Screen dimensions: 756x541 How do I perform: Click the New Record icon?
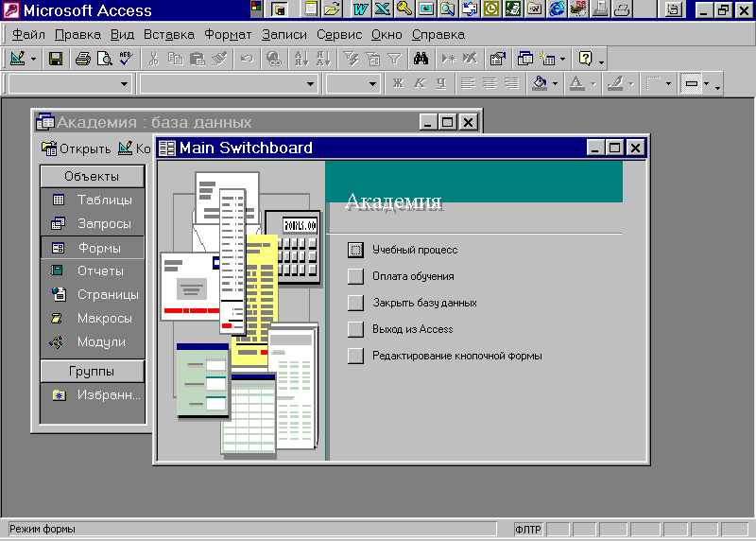pos(448,59)
